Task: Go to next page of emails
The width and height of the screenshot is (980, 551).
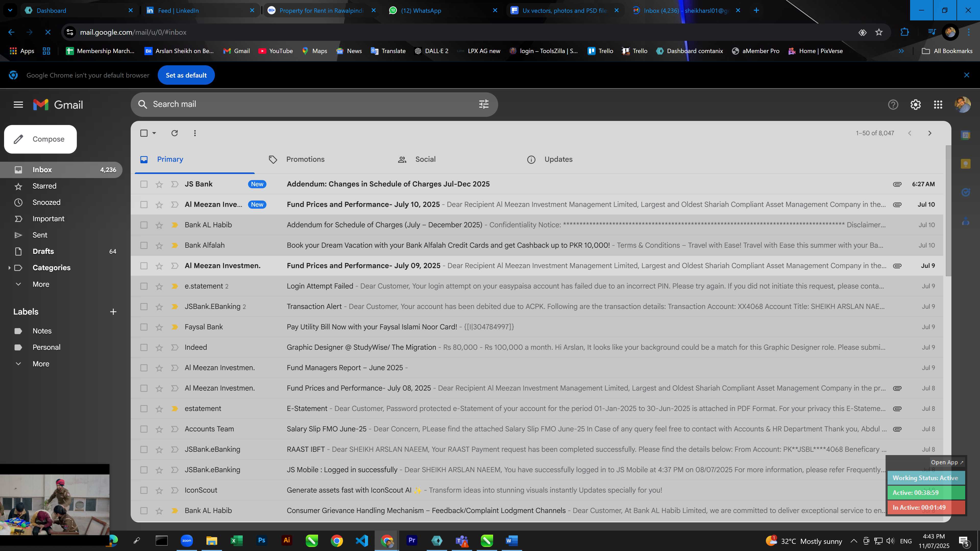Action: [x=929, y=133]
